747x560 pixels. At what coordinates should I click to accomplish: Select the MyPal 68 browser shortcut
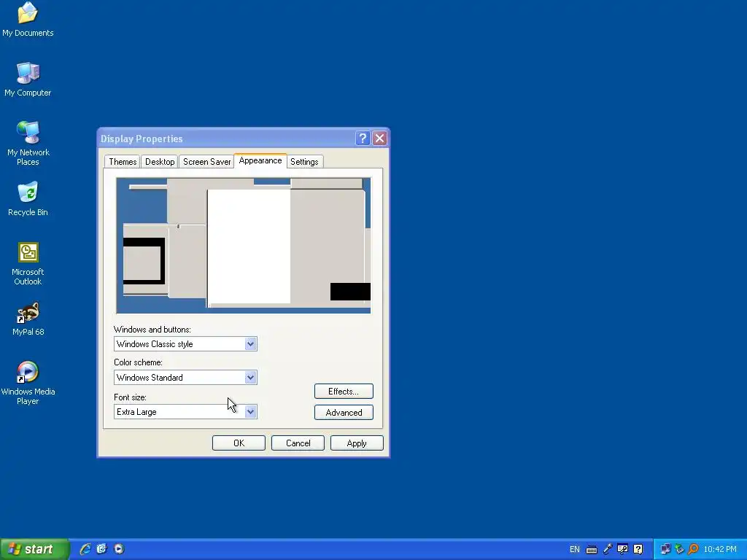click(28, 319)
